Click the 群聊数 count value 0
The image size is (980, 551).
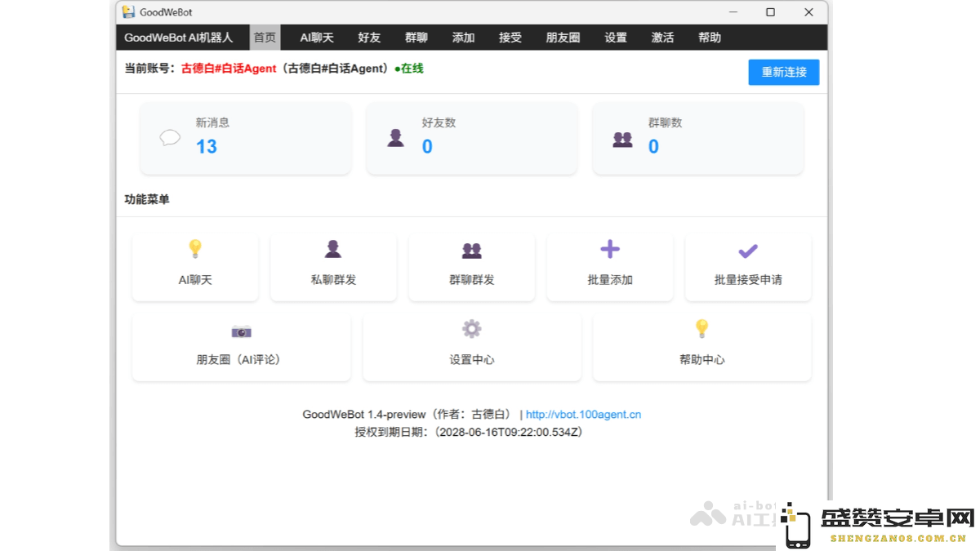pyautogui.click(x=653, y=147)
